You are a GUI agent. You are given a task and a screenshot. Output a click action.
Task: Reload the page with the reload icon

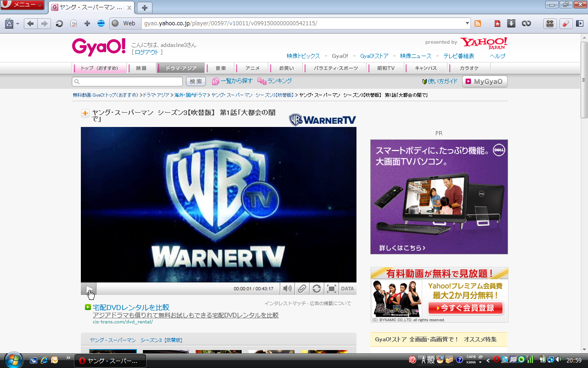pos(59,23)
